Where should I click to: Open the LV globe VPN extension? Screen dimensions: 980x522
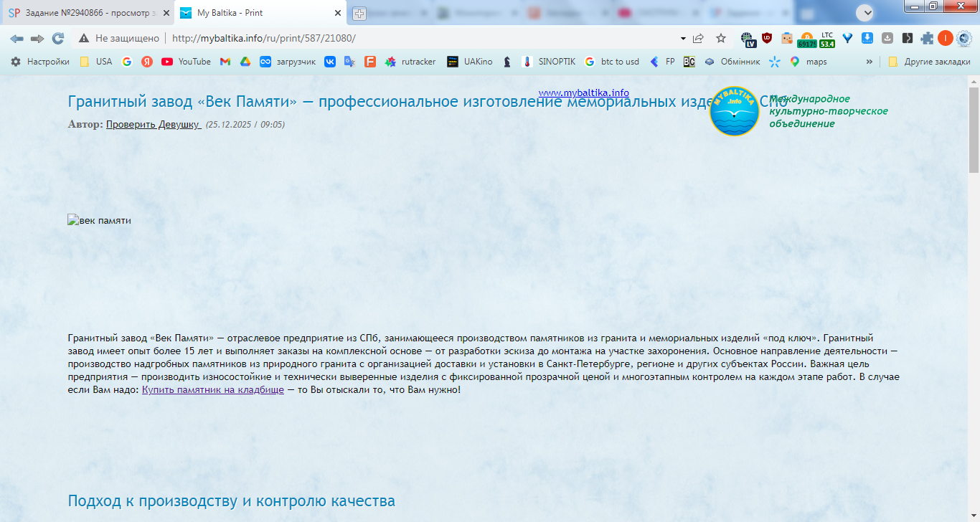pos(748,39)
